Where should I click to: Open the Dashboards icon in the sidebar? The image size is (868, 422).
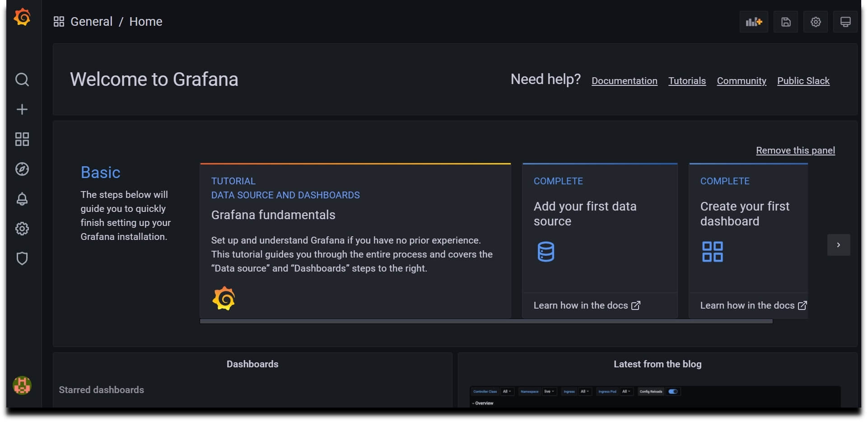click(22, 139)
